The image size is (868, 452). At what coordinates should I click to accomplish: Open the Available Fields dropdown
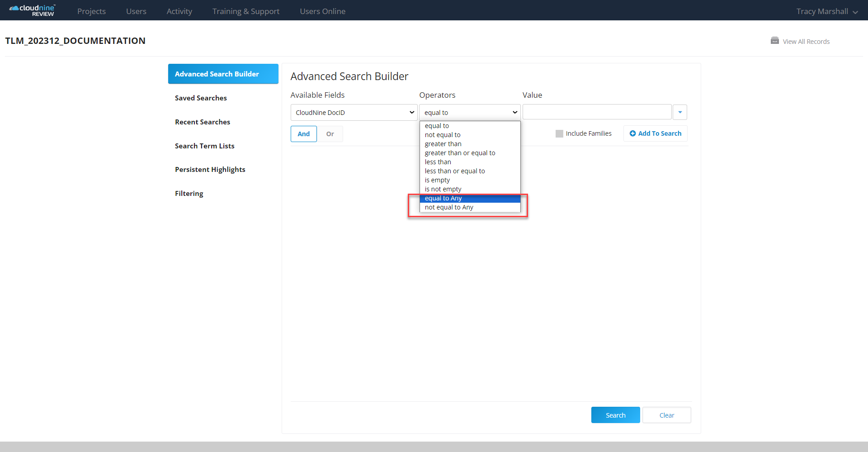click(x=354, y=113)
